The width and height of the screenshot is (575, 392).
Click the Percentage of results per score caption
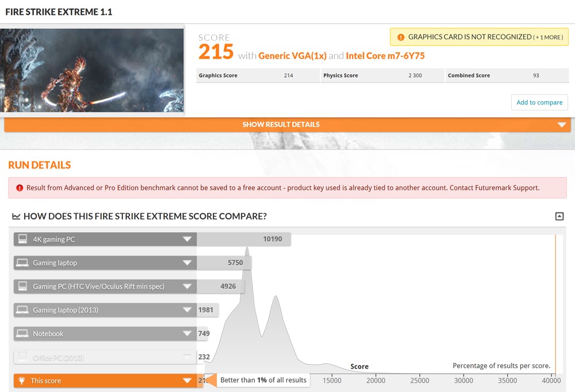(x=501, y=366)
